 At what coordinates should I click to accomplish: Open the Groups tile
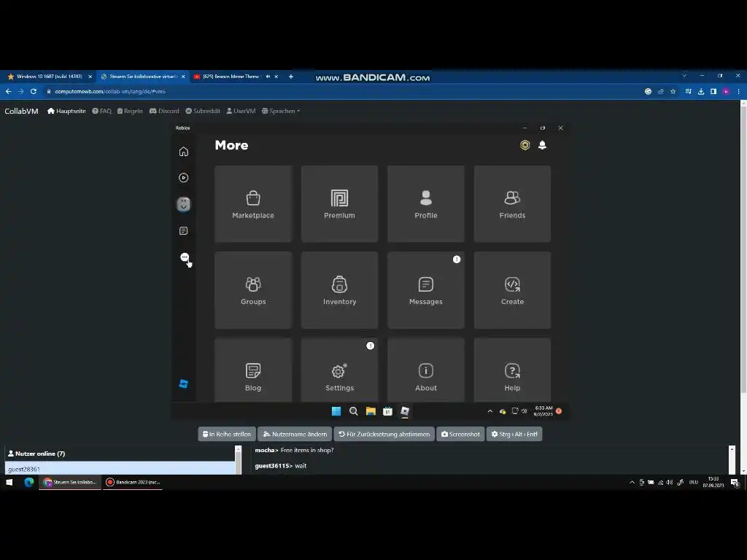coord(253,290)
